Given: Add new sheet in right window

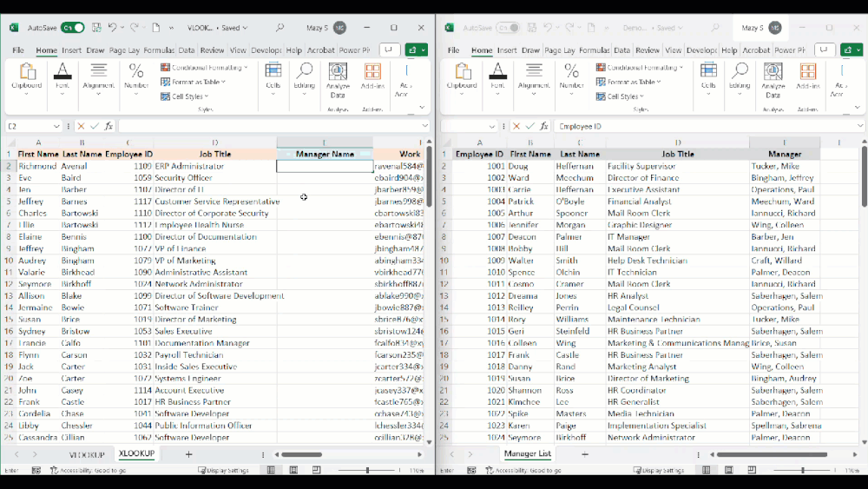Looking at the screenshot, I should (585, 454).
